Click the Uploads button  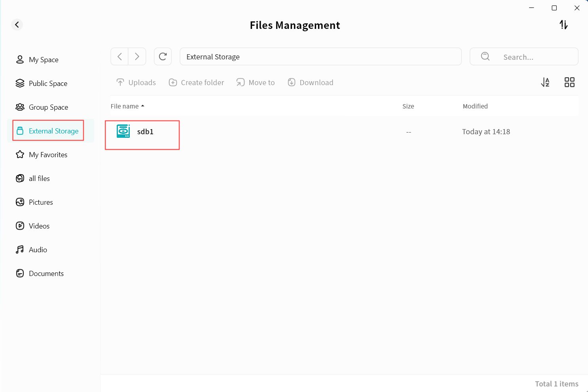[x=136, y=82]
